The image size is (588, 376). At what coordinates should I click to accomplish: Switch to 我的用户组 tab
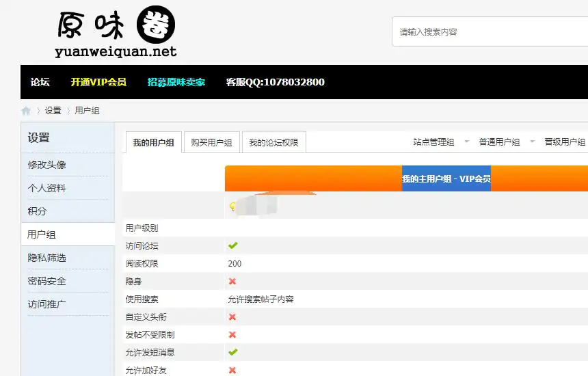(x=153, y=142)
